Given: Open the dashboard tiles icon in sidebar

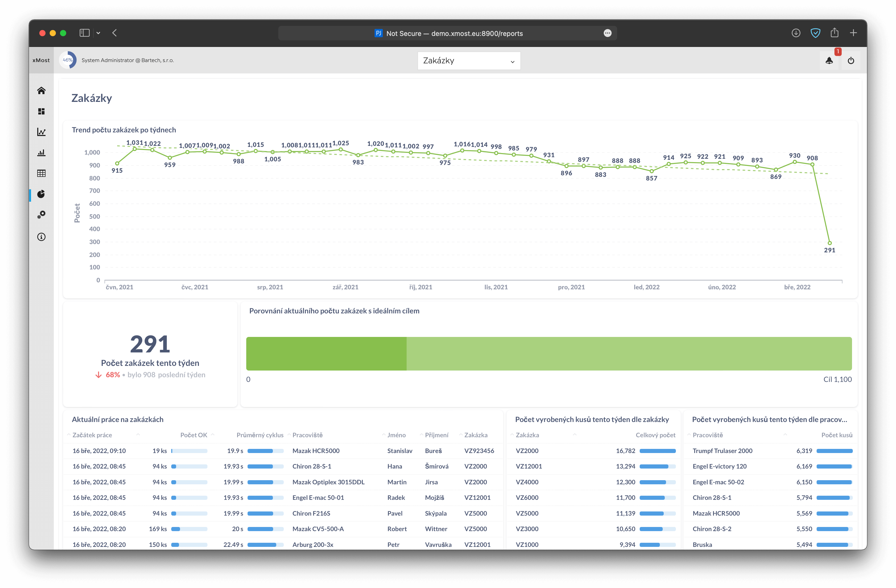Looking at the screenshot, I should click(x=41, y=111).
